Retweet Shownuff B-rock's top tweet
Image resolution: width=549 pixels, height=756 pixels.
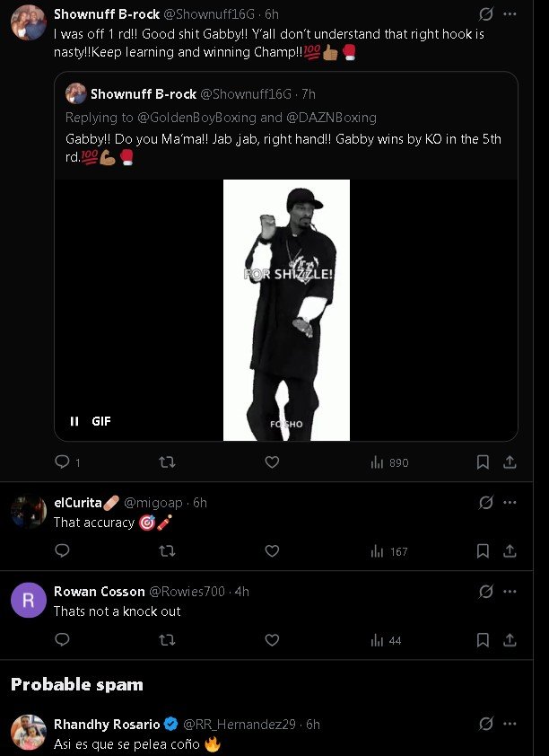point(167,462)
